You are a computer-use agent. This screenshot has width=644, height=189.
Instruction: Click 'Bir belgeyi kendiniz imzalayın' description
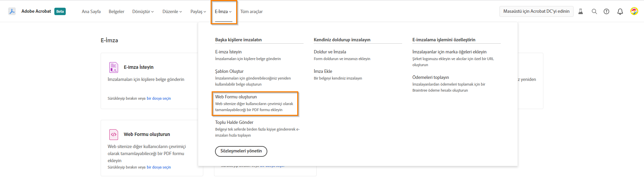click(x=338, y=78)
